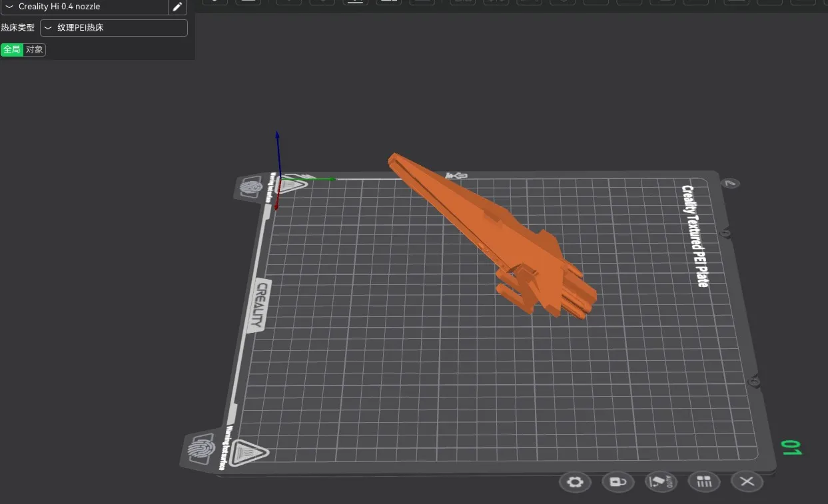Click the green plate number 01

(791, 447)
